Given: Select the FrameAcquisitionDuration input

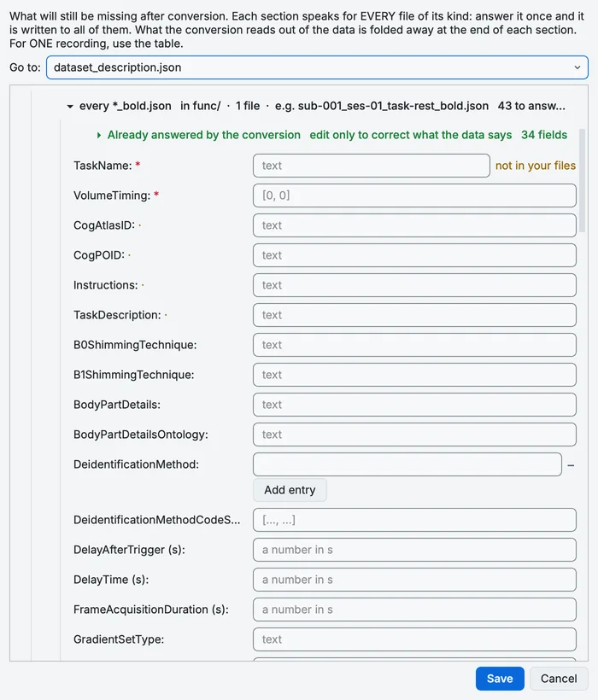Looking at the screenshot, I should point(414,610).
